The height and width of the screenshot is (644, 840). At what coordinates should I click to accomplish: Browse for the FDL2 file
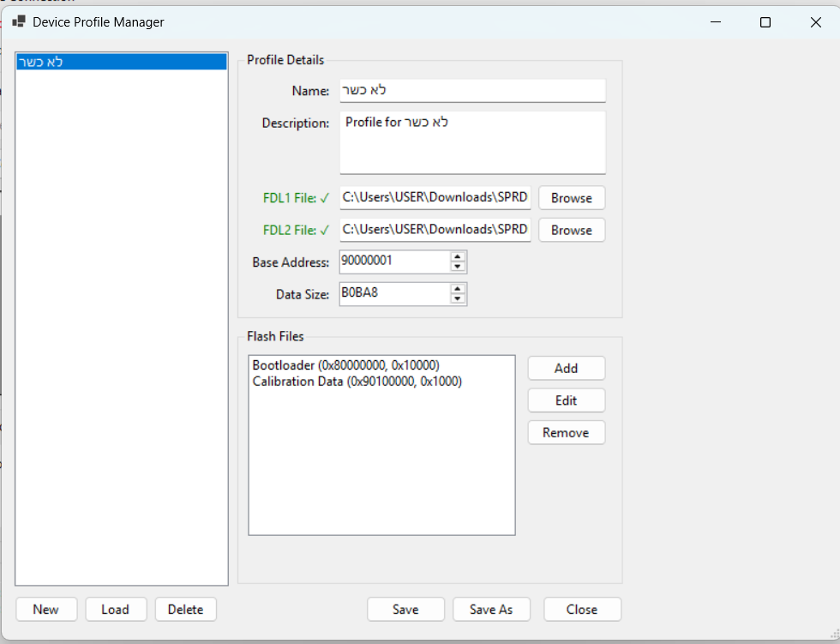(x=571, y=230)
